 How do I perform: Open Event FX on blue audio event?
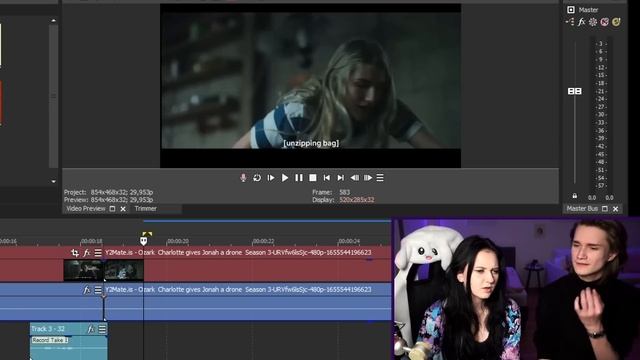87,289
